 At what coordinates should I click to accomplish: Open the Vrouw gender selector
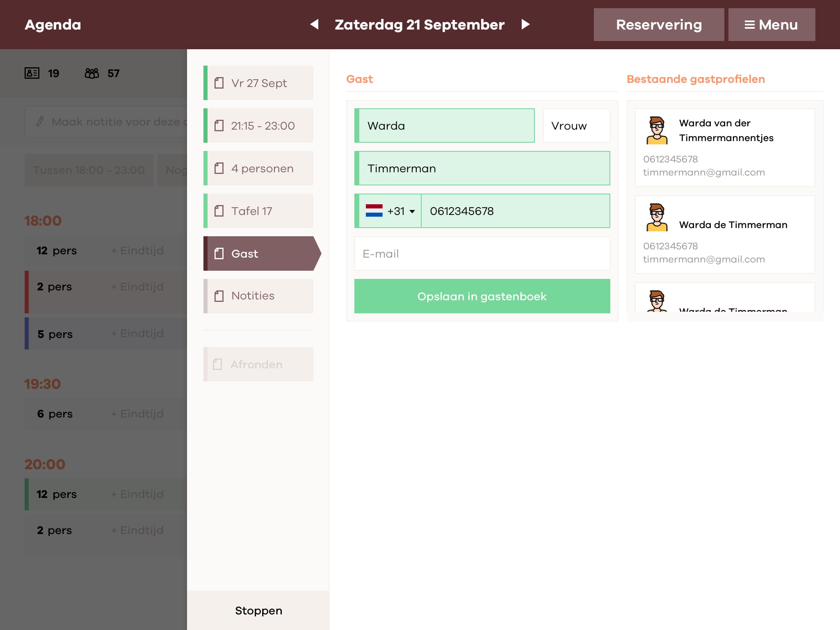point(576,126)
